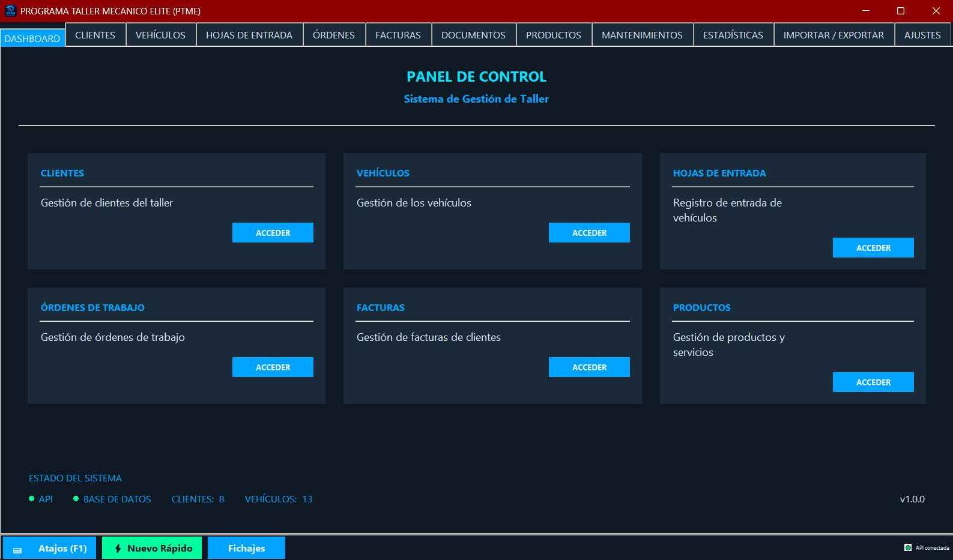The image size is (953, 560).
Task: Click the ÓRDENES DE TRABAJO card heading
Action: tap(92, 307)
